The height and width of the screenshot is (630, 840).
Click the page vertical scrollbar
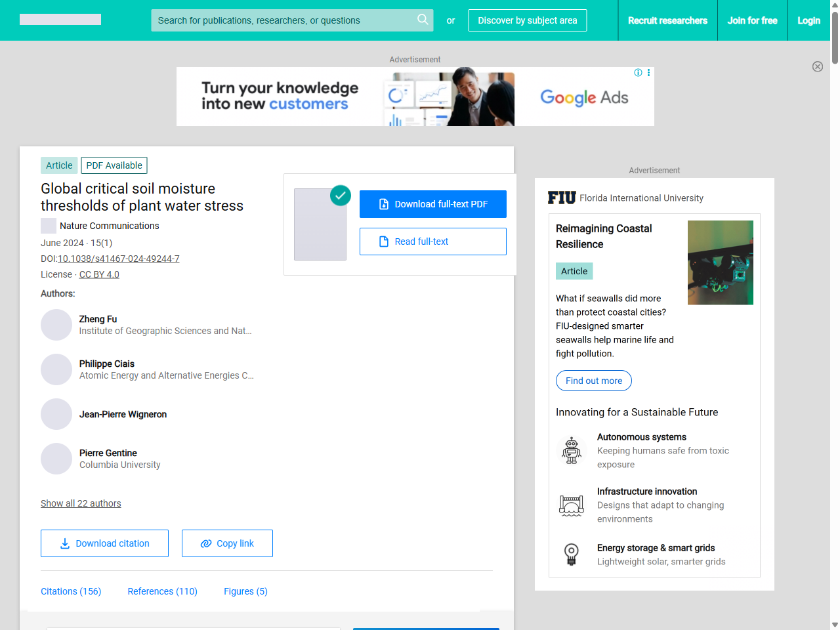835,328
